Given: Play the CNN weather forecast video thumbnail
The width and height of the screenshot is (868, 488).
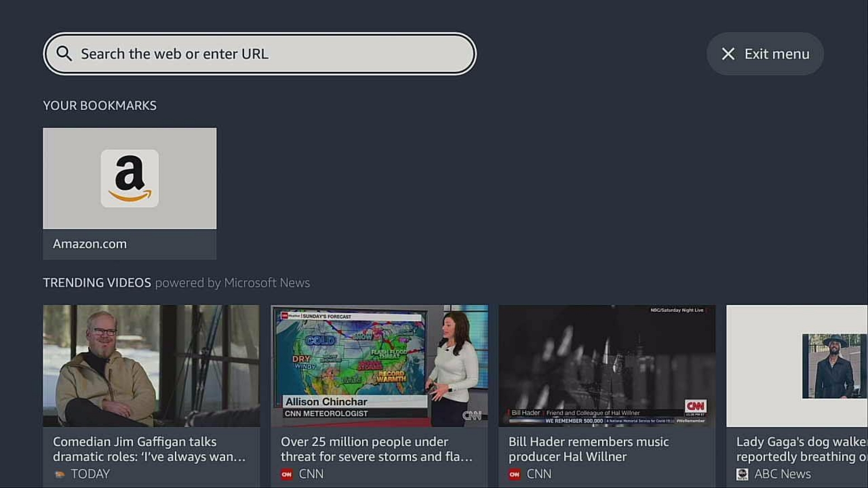Looking at the screenshot, I should click(x=379, y=366).
